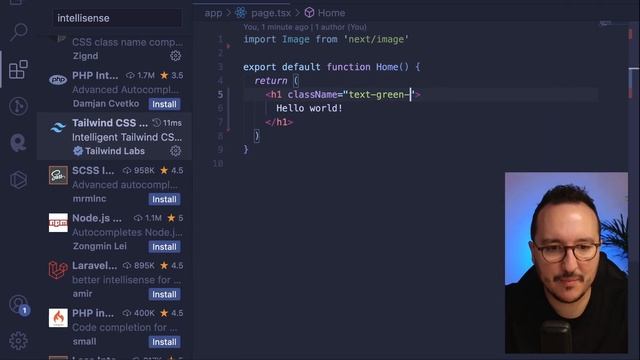640x360 pixels.
Task: Click the className attribute on line 5
Action: [x=313, y=95]
